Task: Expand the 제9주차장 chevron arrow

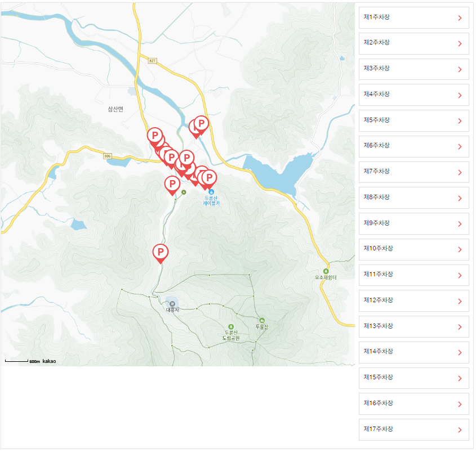Action: pyautogui.click(x=460, y=224)
